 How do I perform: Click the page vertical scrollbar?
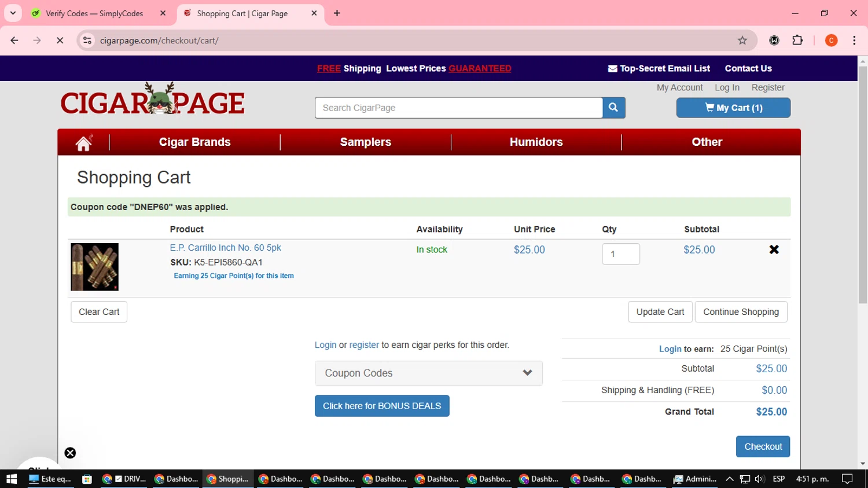[x=863, y=185]
